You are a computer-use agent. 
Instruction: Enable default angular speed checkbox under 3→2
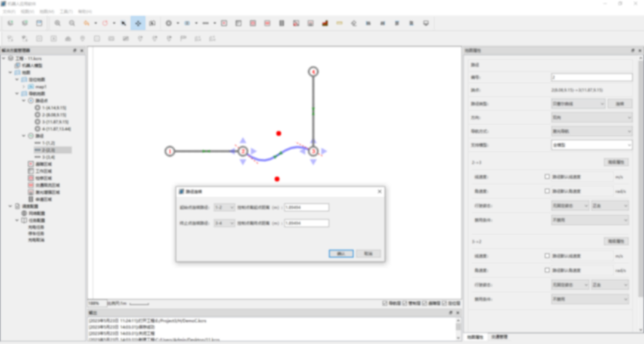click(x=547, y=270)
